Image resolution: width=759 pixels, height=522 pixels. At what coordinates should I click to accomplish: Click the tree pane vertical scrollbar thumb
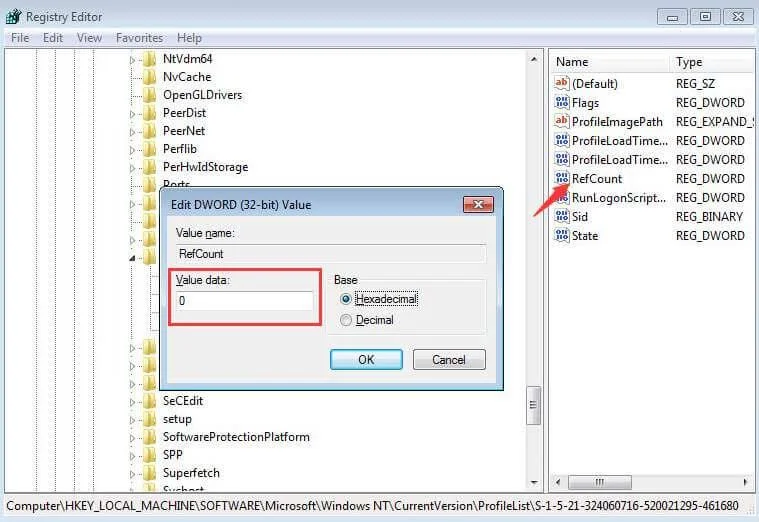coord(533,405)
